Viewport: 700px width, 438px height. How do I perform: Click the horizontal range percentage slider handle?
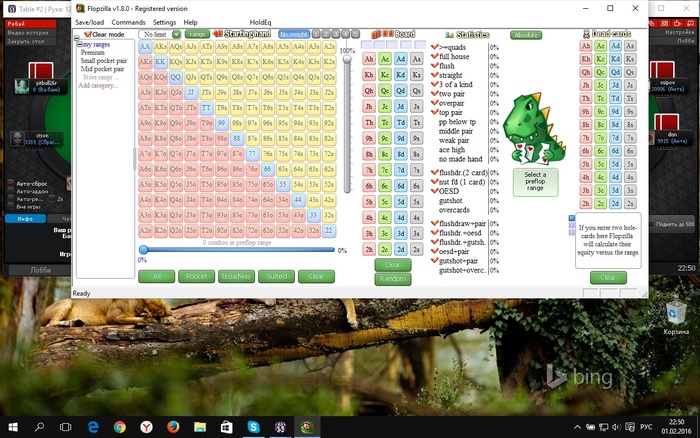point(143,250)
